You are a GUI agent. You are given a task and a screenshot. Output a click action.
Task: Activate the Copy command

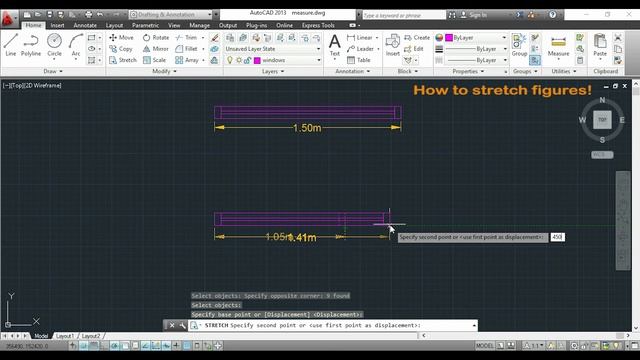click(x=121, y=49)
